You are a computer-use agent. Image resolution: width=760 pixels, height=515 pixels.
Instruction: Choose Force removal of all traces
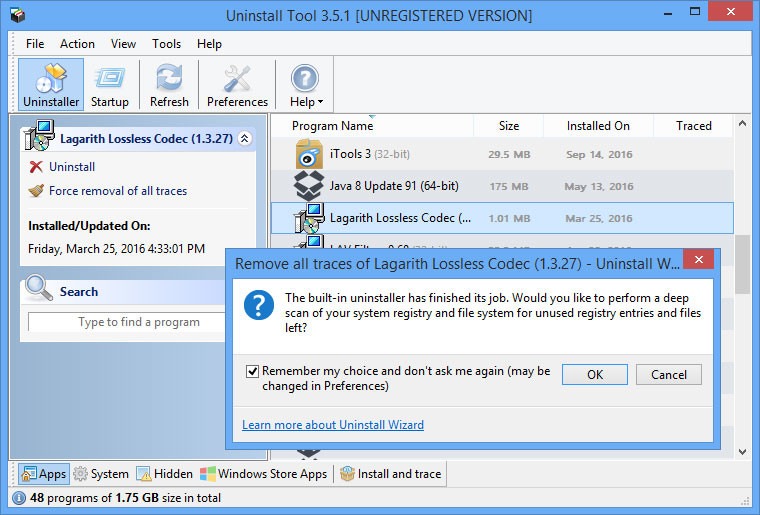coord(118,191)
